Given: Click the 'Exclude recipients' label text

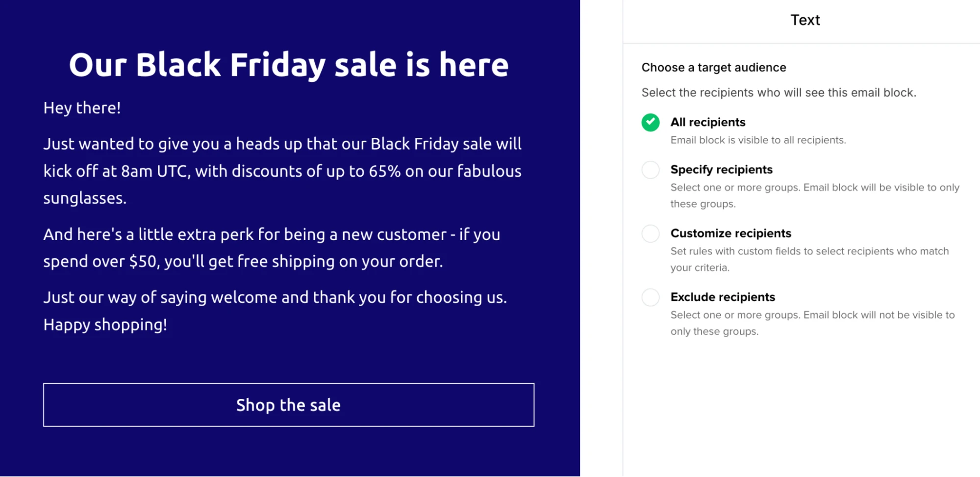Looking at the screenshot, I should tap(723, 297).
